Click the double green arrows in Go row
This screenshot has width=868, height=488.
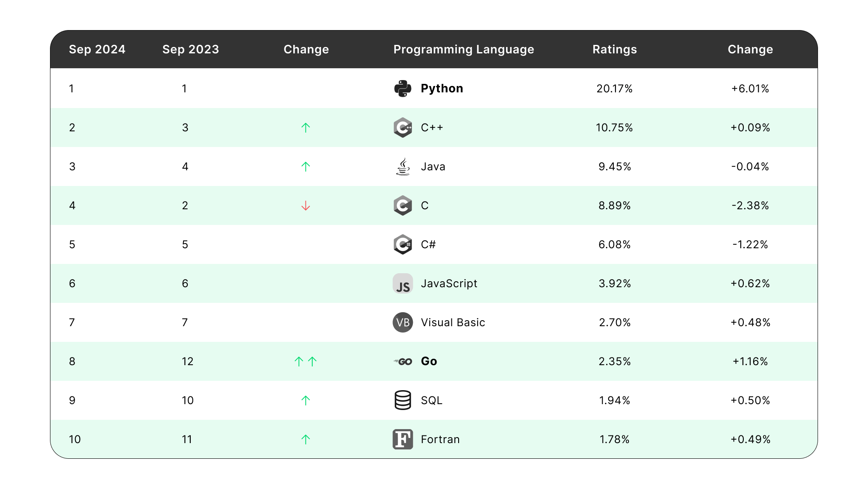(x=306, y=361)
